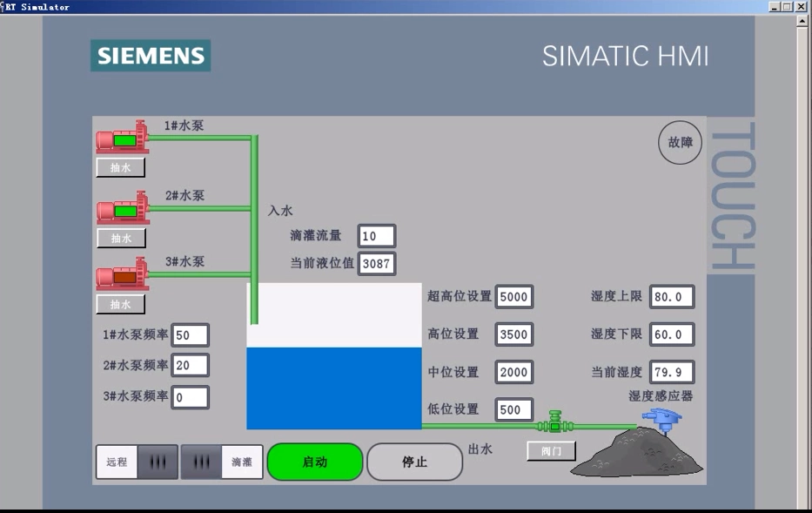The width and height of the screenshot is (812, 513).
Task: Edit the 湿度下限 field showing 60.0
Action: point(672,334)
